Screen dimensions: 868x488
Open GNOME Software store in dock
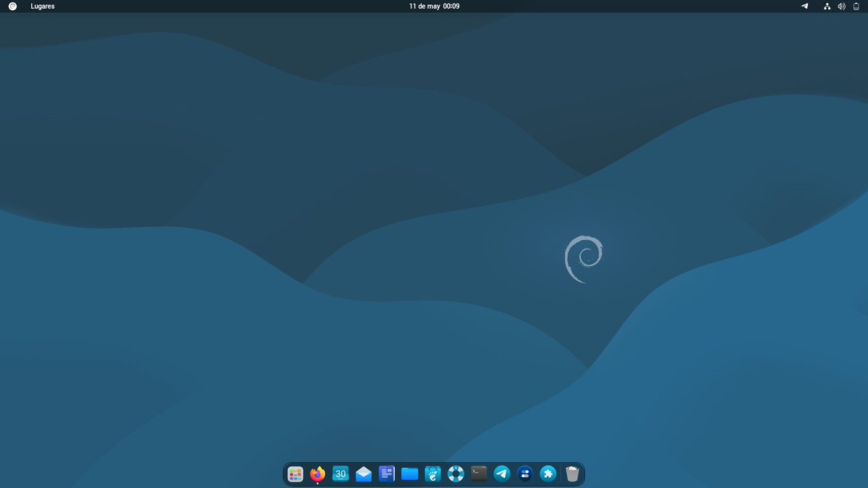point(433,474)
